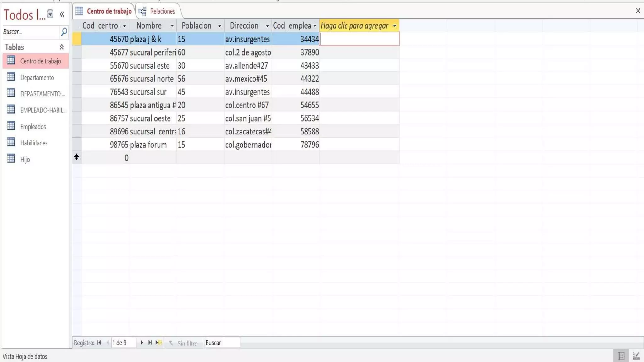This screenshot has height=362, width=644.
Task: Go to first record navigation button
Action: tap(99, 343)
